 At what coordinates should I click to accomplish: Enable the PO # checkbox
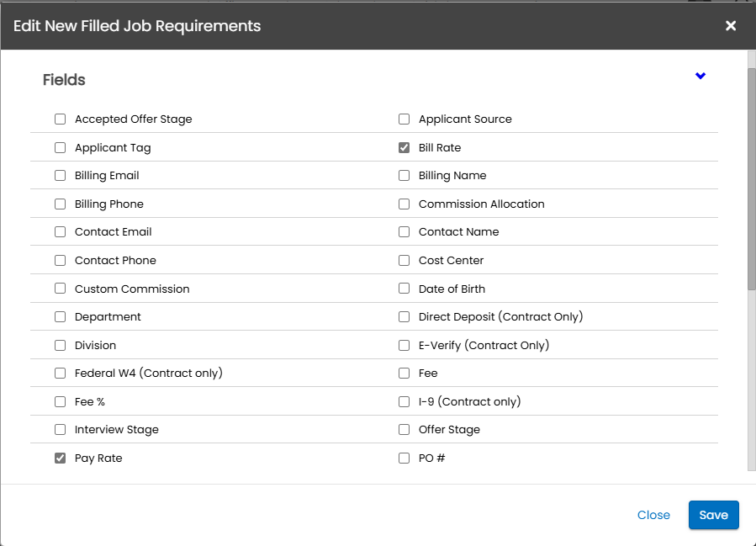[x=404, y=459]
